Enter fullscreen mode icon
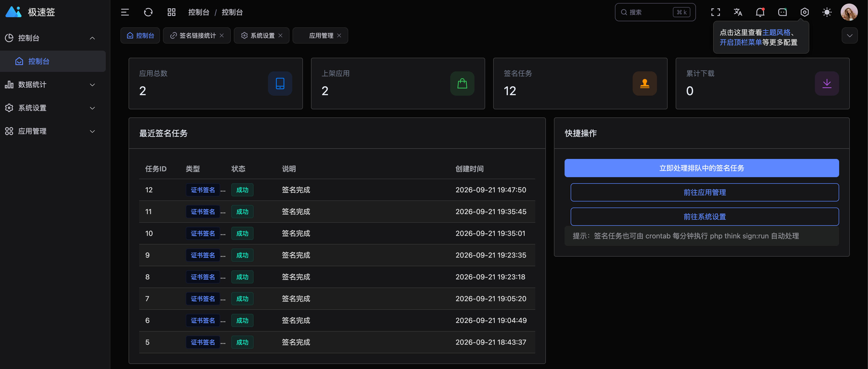The width and height of the screenshot is (868, 369). (x=715, y=12)
